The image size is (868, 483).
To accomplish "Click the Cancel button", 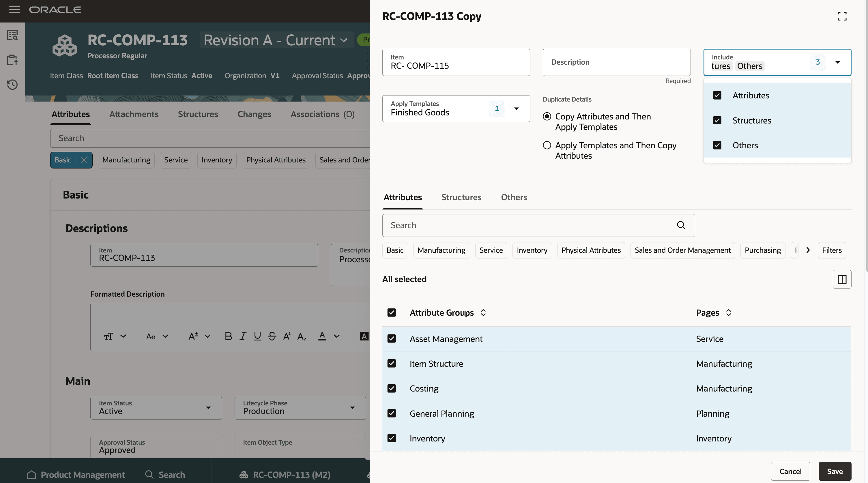I will pos(790,471).
